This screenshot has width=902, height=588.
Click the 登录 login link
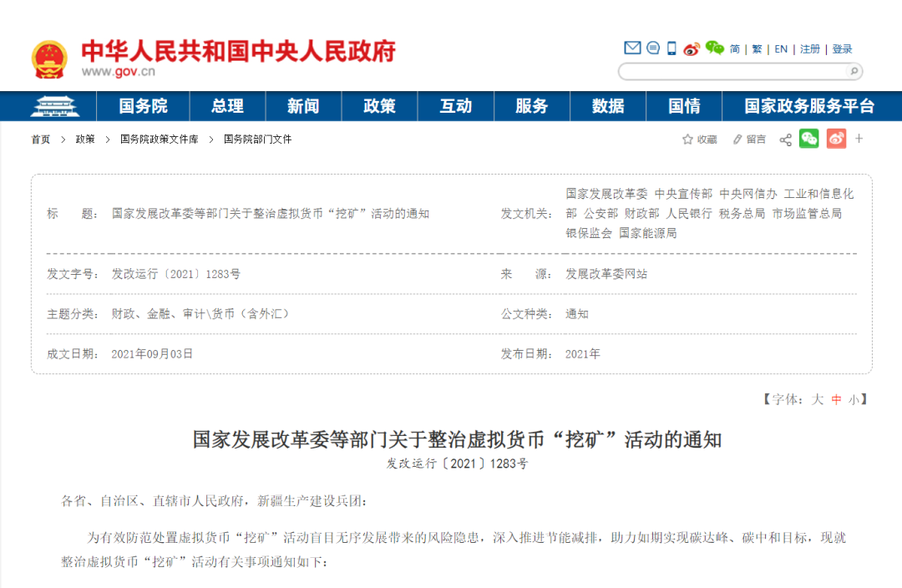[x=842, y=49]
